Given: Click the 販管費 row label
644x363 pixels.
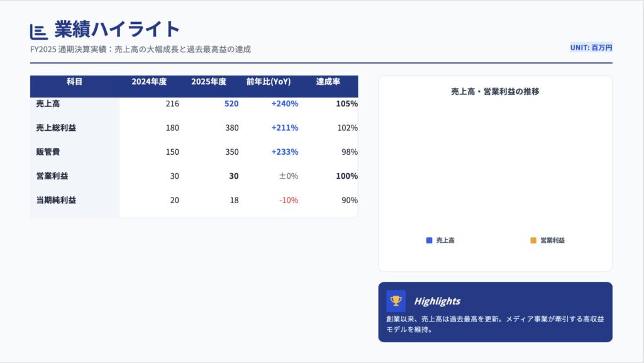Looking at the screenshot, I should click(48, 152).
